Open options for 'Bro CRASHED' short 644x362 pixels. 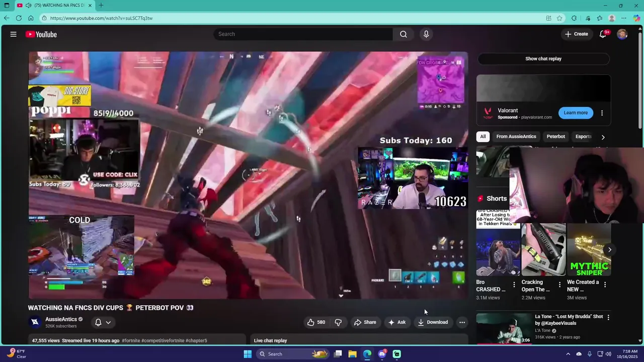tap(514, 285)
